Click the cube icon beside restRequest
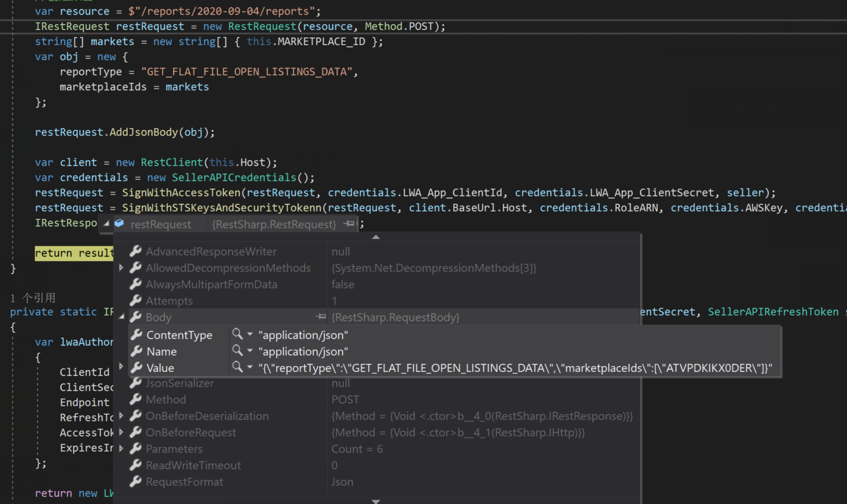The image size is (847, 504). 119,223
